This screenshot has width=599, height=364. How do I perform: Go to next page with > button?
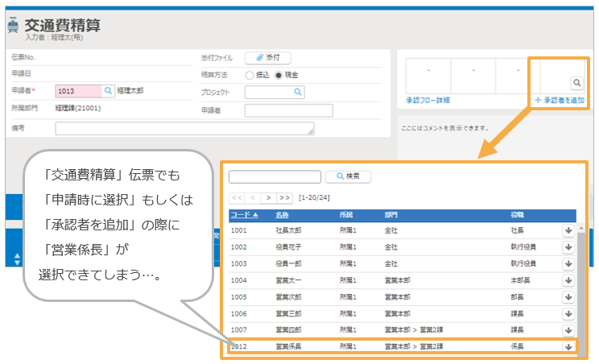[267, 197]
